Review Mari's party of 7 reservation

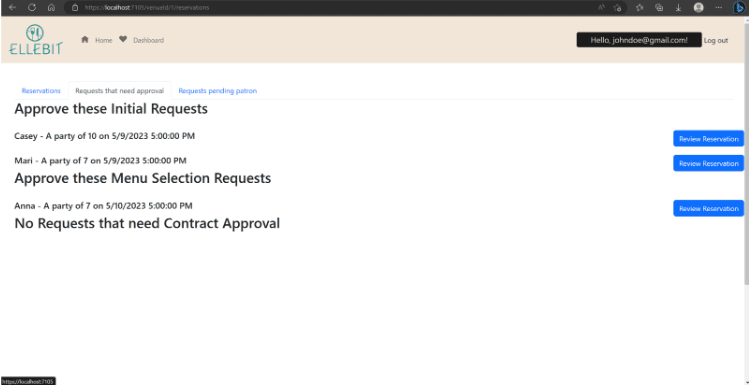pyautogui.click(x=708, y=163)
